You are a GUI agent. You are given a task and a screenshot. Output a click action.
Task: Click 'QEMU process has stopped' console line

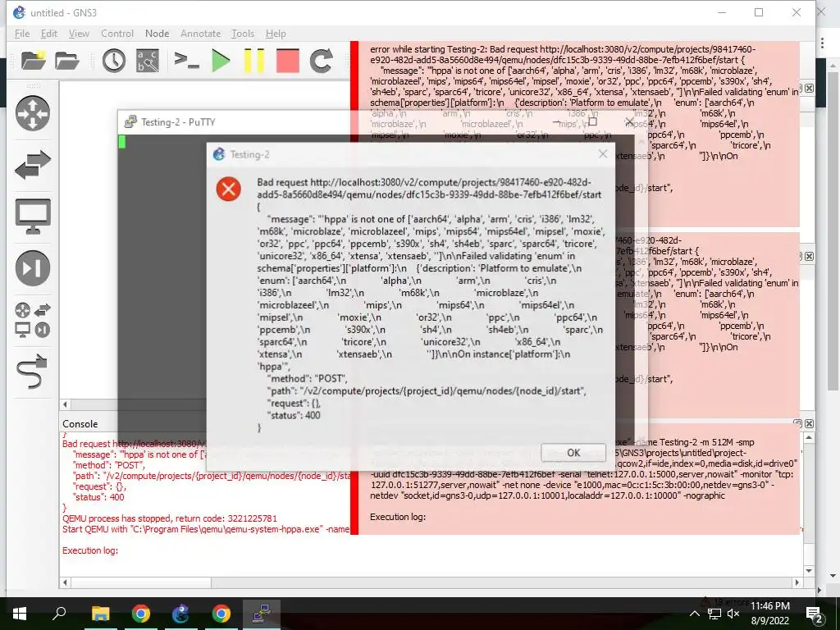click(170, 518)
